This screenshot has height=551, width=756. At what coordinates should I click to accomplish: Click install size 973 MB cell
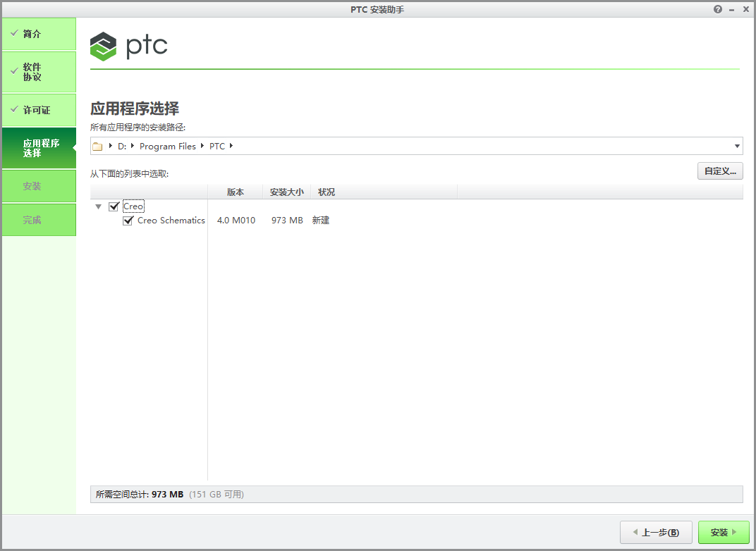[287, 220]
